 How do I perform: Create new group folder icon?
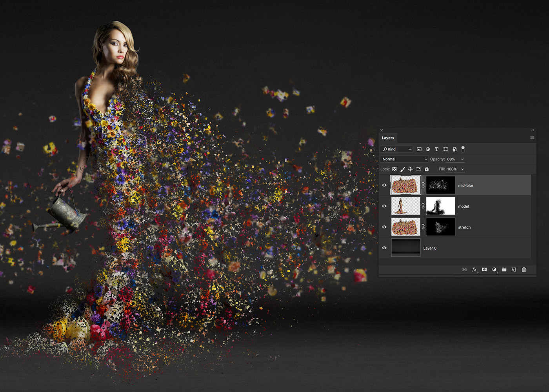pos(504,270)
